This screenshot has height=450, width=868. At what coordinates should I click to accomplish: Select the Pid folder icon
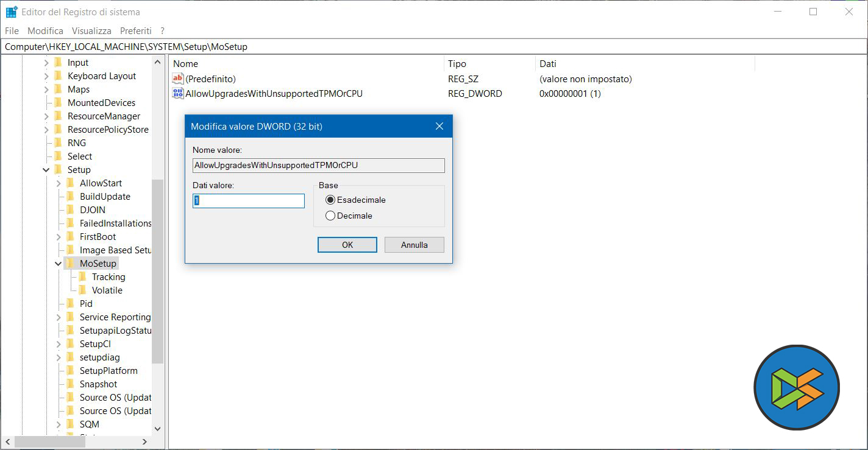point(70,303)
